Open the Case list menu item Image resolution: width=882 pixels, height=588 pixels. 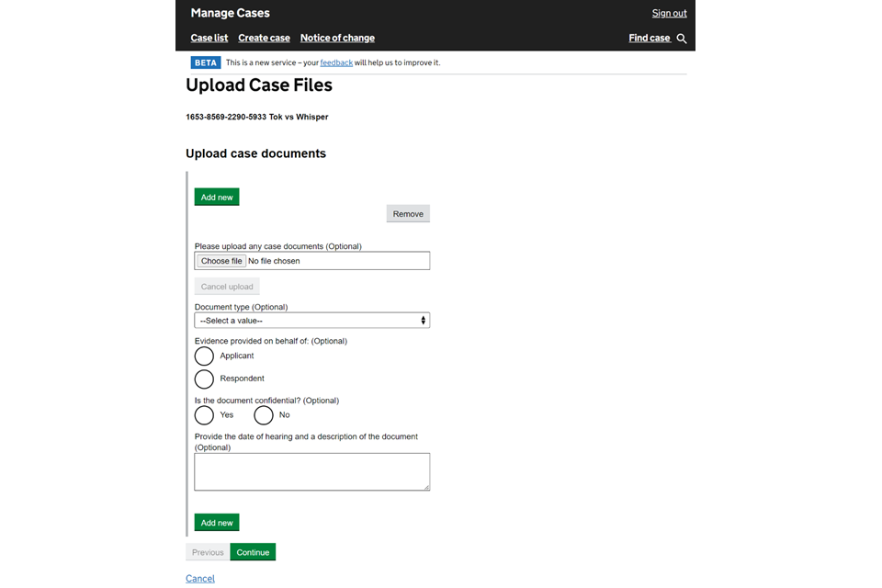[209, 38]
